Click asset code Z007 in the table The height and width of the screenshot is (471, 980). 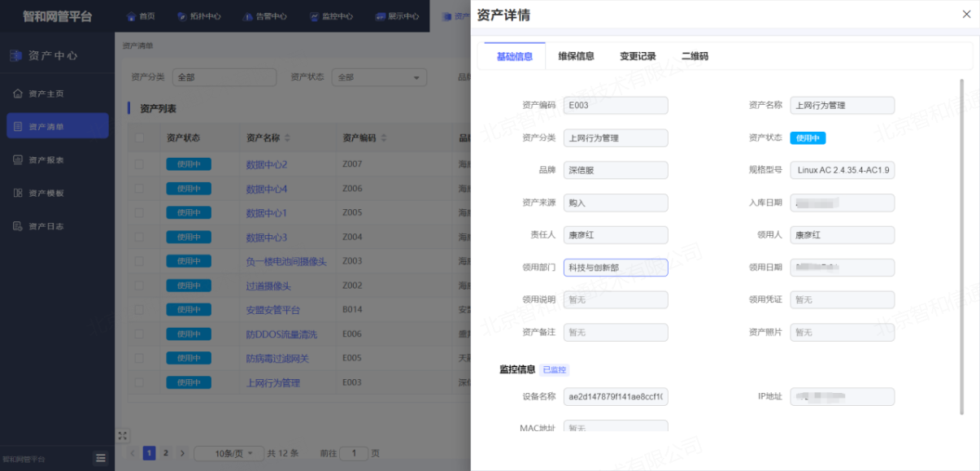coord(352,164)
